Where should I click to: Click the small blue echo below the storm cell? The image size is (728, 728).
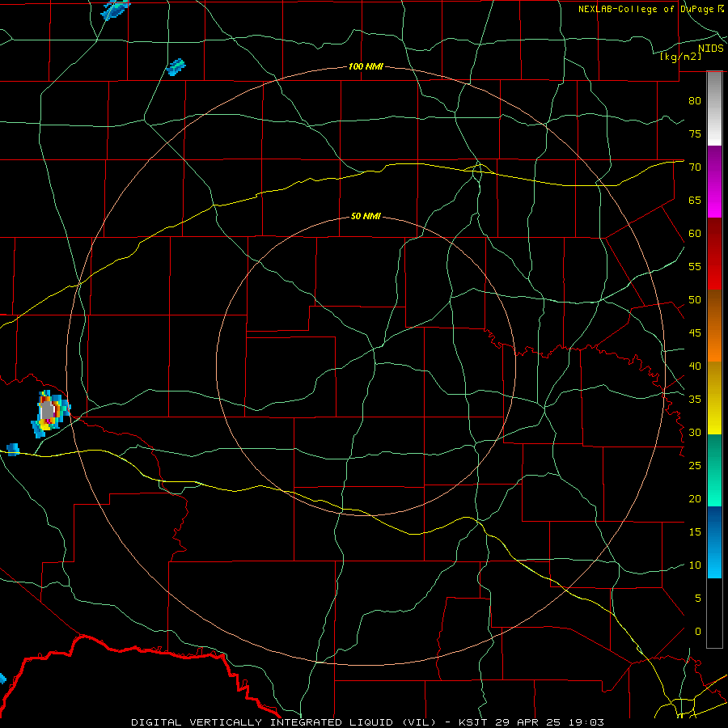(x=12, y=450)
